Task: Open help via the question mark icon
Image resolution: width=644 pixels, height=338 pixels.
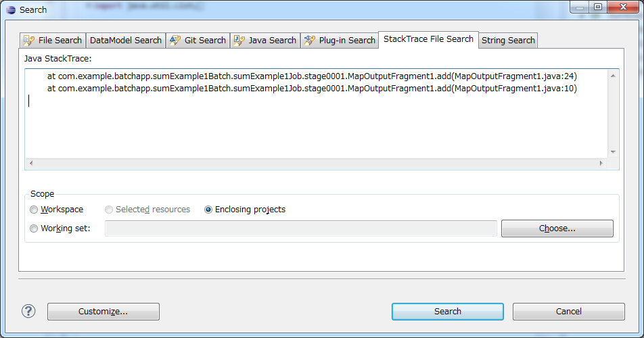Action: [x=28, y=311]
